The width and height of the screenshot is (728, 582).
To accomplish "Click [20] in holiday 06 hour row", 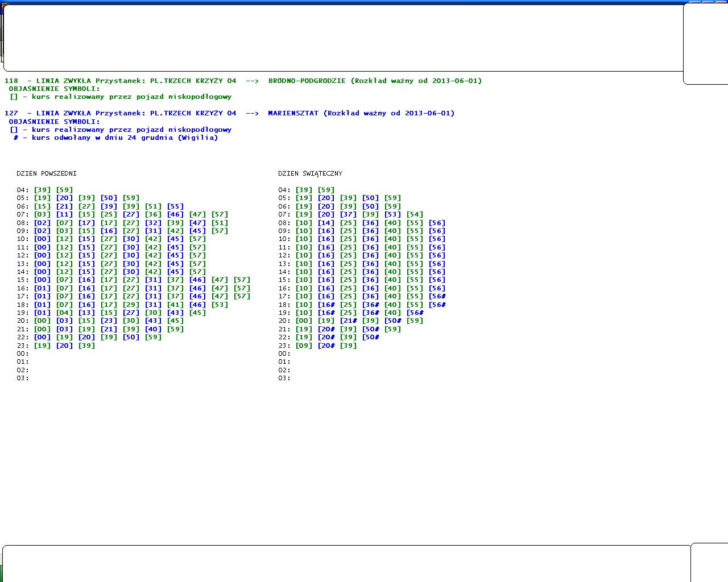I will click(326, 206).
